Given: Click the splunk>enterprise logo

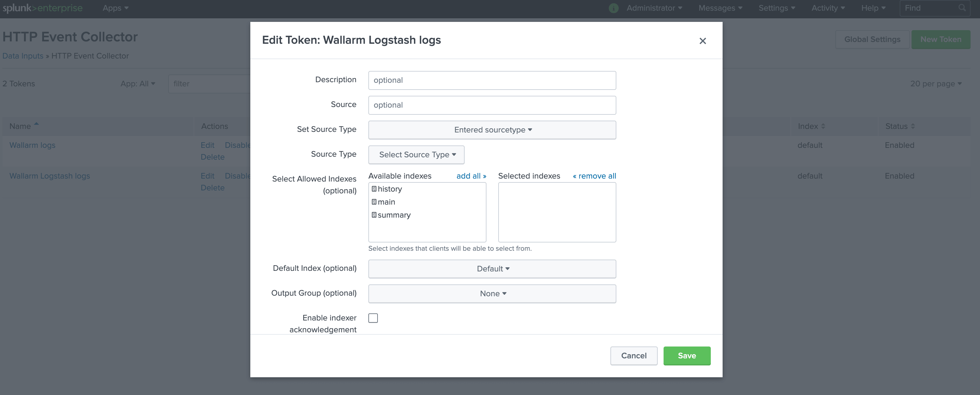Looking at the screenshot, I should 42,8.
